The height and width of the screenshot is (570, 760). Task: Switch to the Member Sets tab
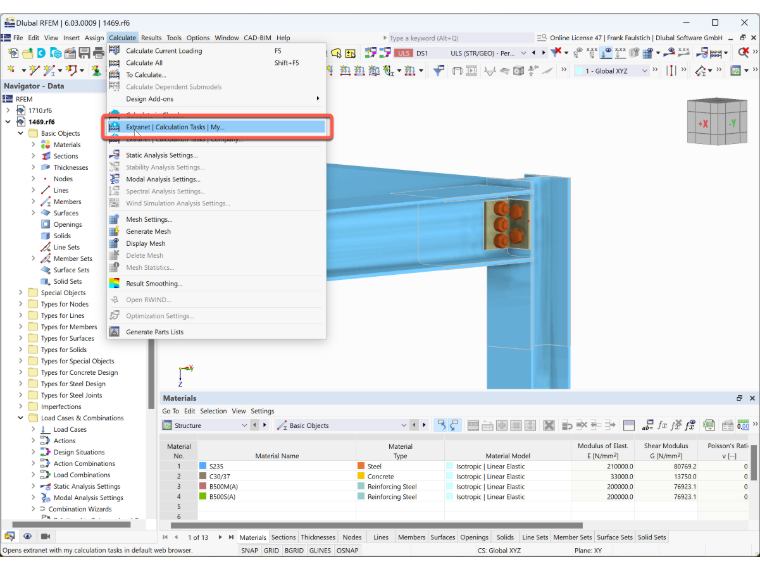tap(572, 537)
